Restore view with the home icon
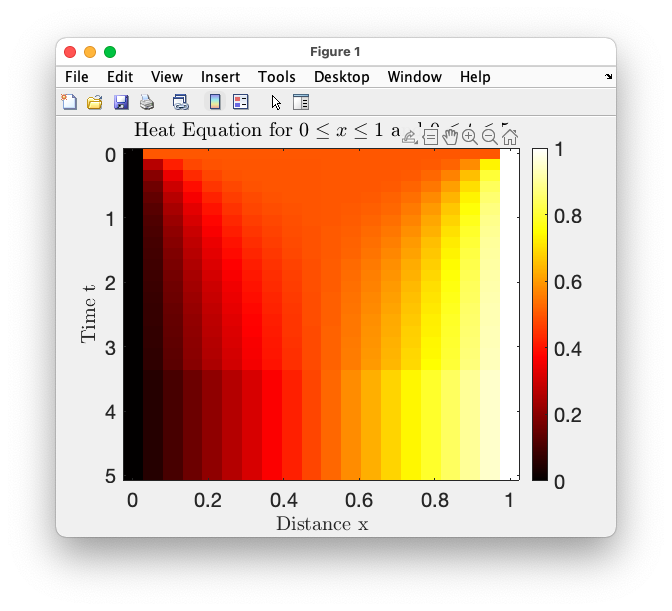 point(510,137)
